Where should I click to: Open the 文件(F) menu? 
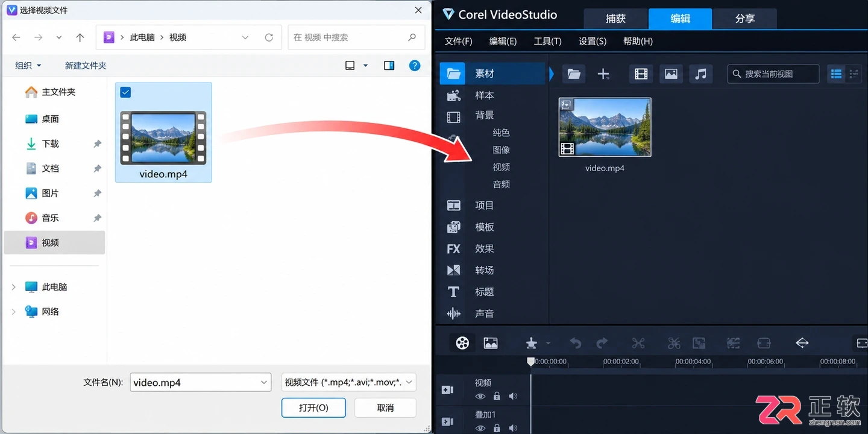458,41
